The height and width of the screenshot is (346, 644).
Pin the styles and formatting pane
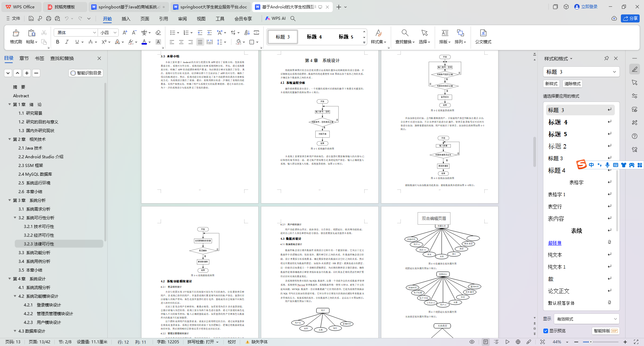(606, 58)
